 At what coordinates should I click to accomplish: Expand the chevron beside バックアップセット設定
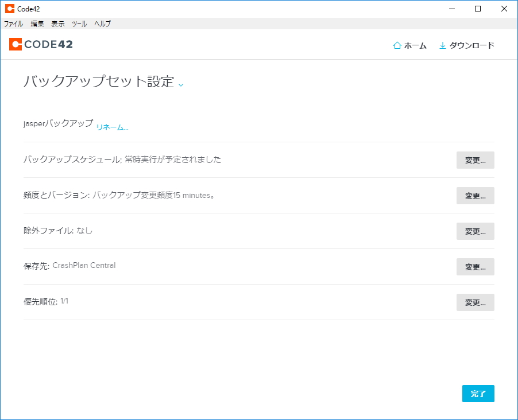point(181,84)
